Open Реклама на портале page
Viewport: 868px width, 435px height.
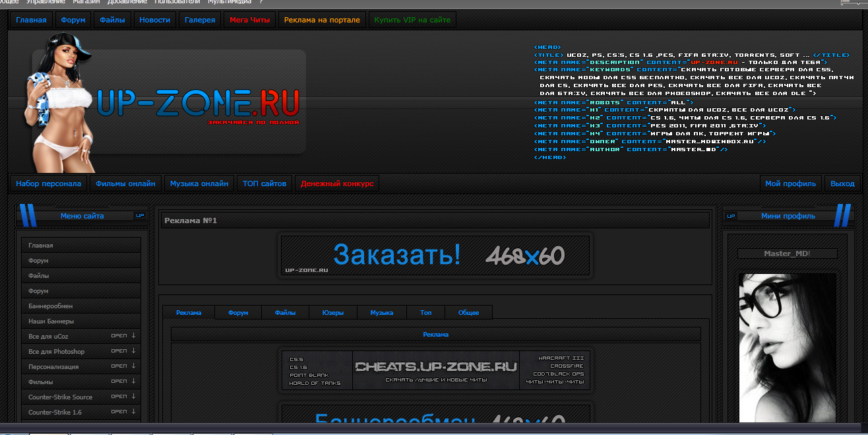point(322,20)
